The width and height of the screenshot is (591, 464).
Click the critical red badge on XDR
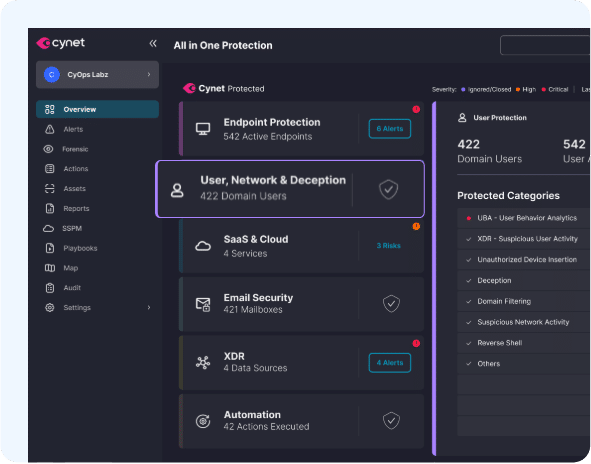[x=416, y=343]
